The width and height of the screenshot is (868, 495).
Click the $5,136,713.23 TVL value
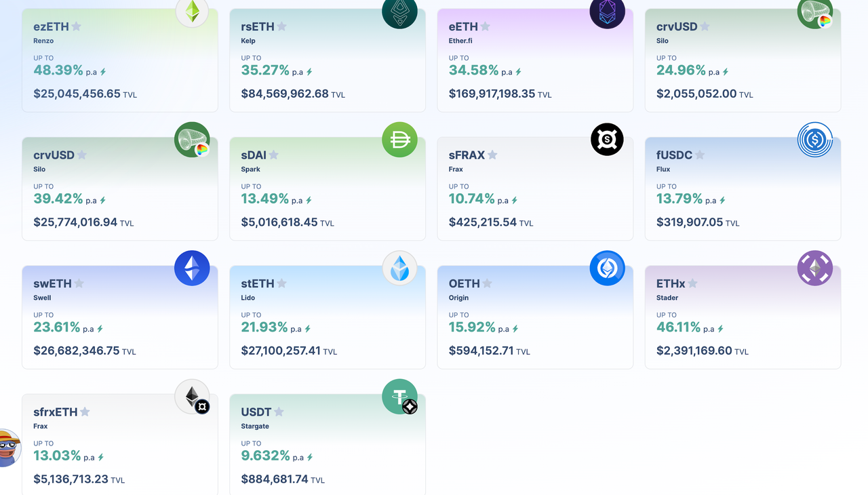click(71, 479)
